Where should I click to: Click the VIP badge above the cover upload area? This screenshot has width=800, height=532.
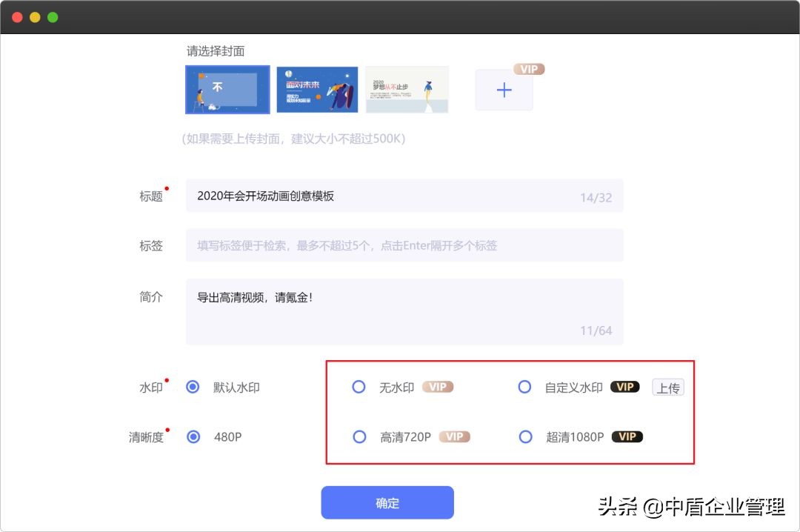529,69
